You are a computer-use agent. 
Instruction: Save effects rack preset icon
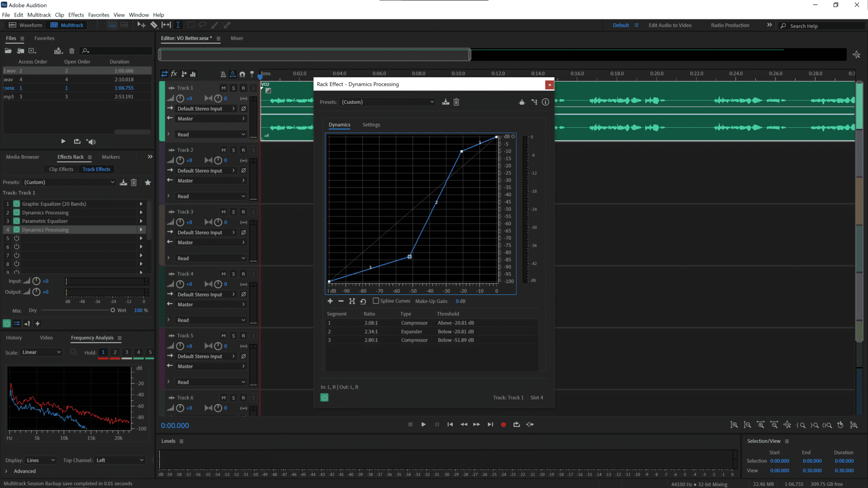tap(123, 182)
